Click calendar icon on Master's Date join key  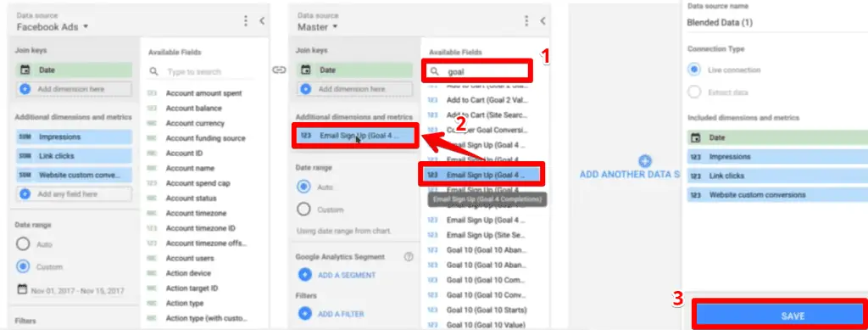(x=305, y=70)
